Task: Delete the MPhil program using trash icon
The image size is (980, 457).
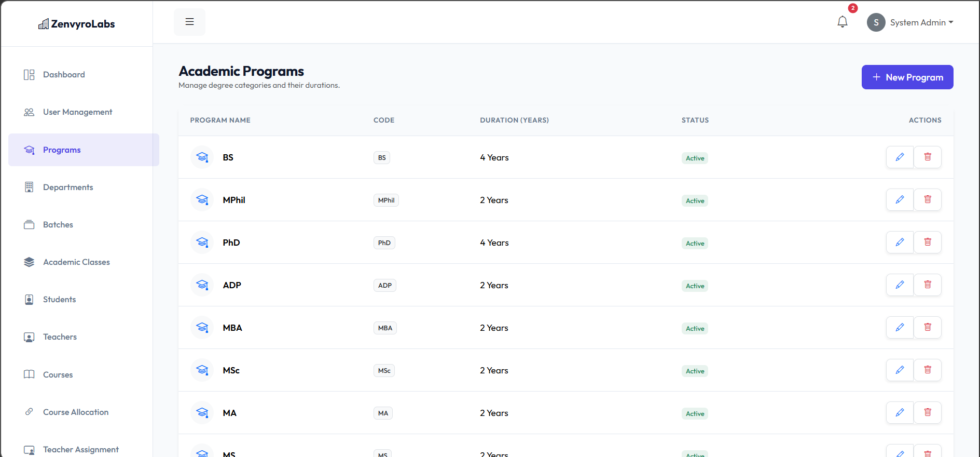Action: [x=928, y=199]
